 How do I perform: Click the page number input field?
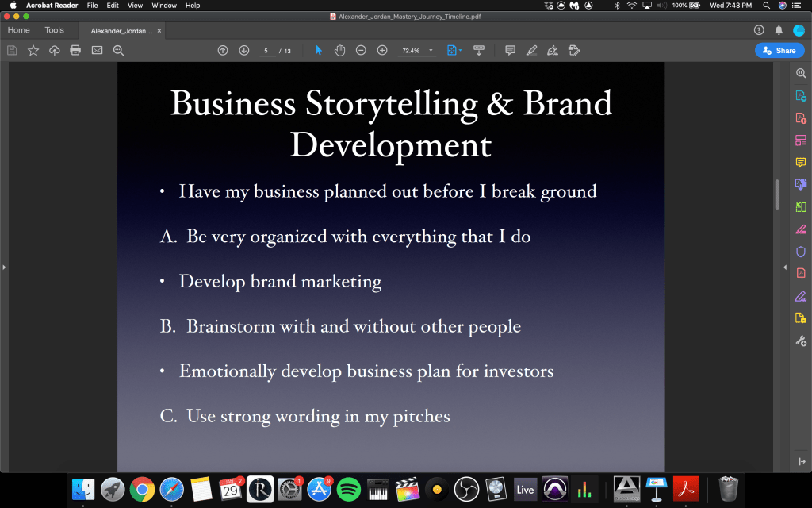(266, 51)
